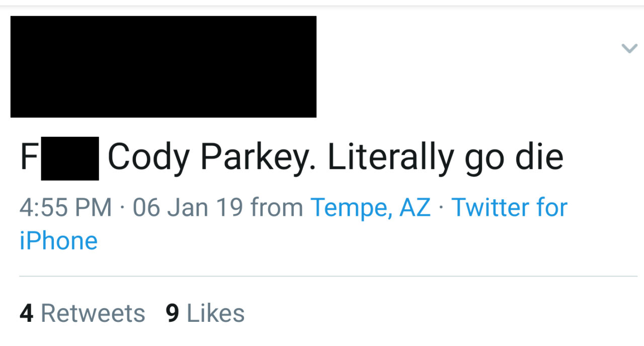644x346 pixels.
Task: Click the word from before Tempe
Action: click(x=276, y=207)
